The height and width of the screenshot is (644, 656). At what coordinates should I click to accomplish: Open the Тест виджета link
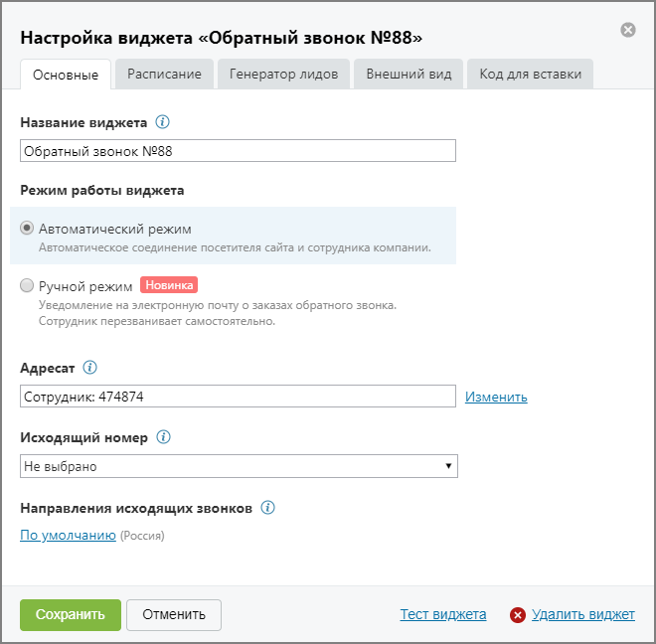tap(443, 614)
